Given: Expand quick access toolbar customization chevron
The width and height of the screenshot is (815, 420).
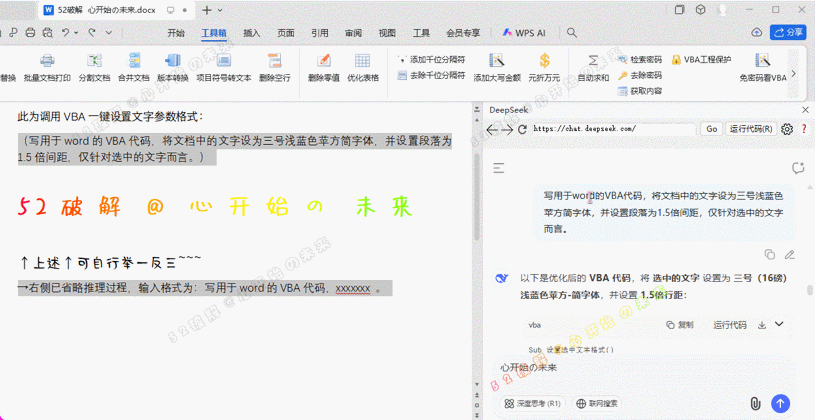Looking at the screenshot, I should pyautogui.click(x=109, y=33).
